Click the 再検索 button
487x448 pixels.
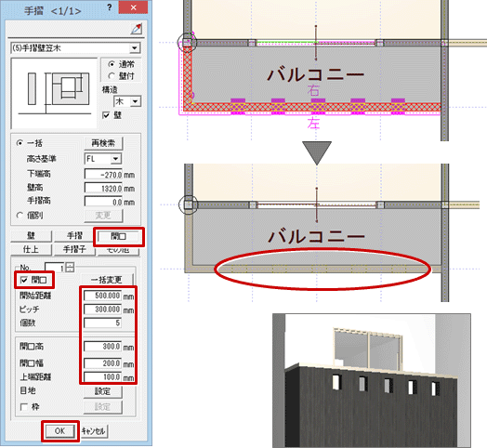103,143
